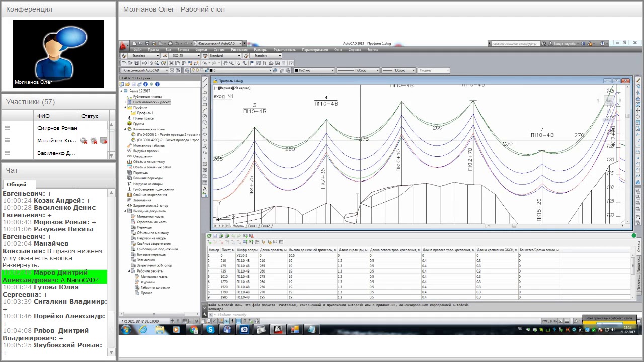Toggle the grid display in status bar
The image size is (644, 362).
coord(185,321)
